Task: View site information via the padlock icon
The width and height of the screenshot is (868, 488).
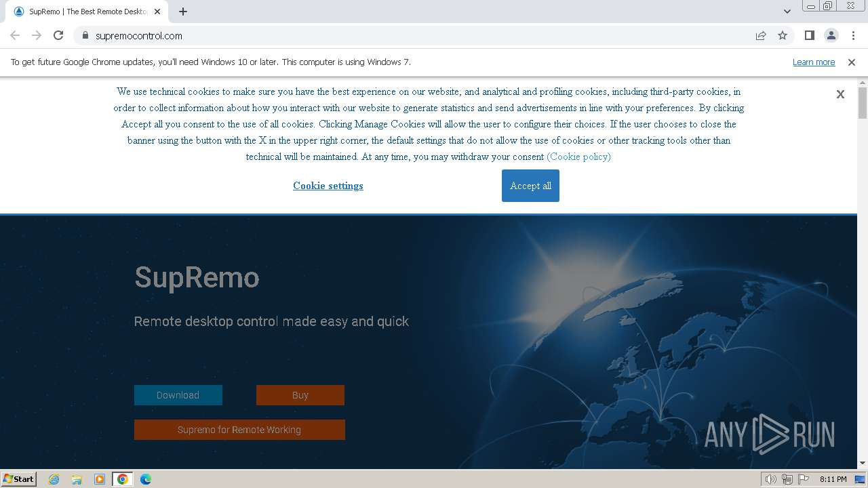Action: click(x=85, y=36)
